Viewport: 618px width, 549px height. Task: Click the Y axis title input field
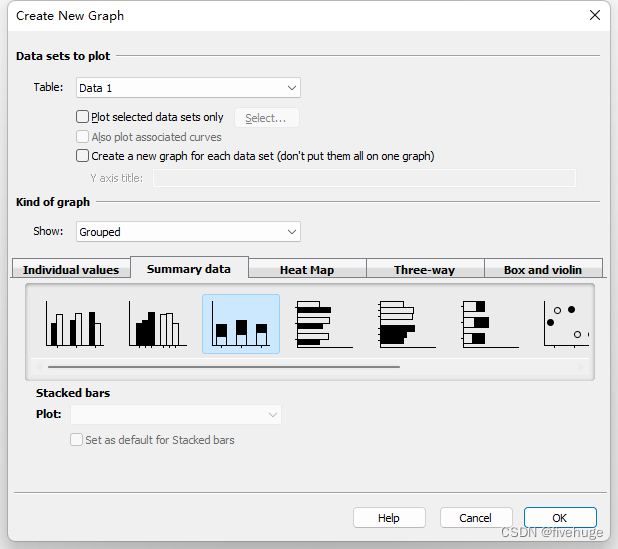[x=364, y=178]
